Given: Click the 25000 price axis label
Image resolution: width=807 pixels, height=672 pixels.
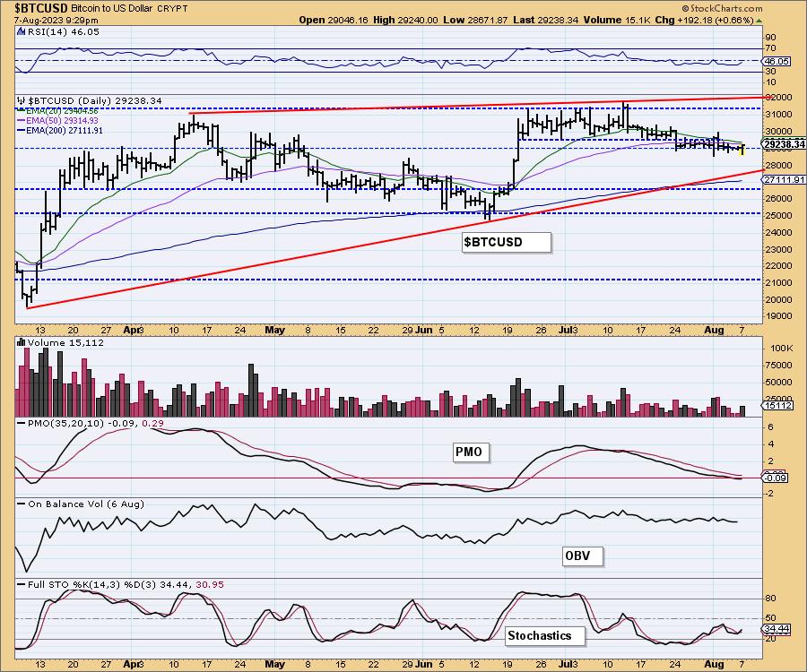Looking at the screenshot, I should point(778,215).
